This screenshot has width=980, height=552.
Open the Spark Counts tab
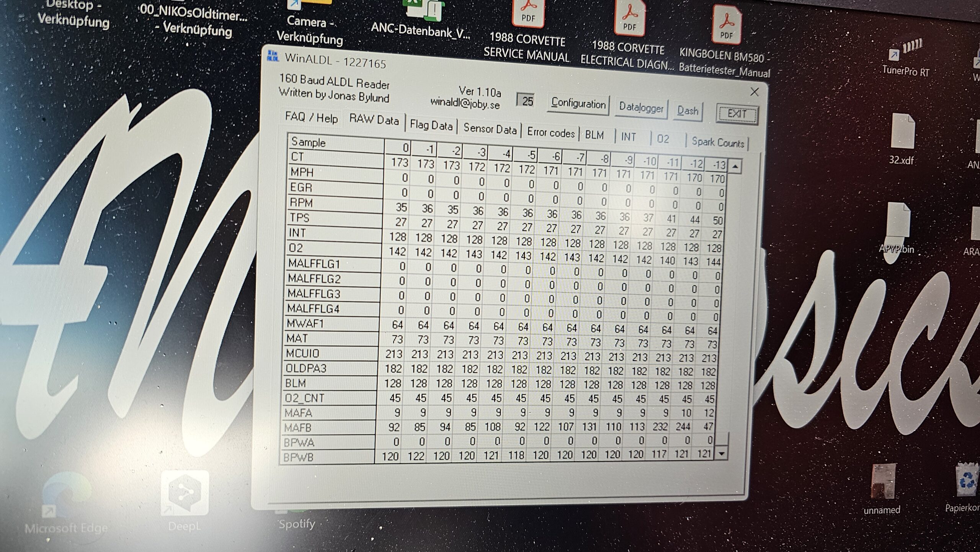point(717,143)
